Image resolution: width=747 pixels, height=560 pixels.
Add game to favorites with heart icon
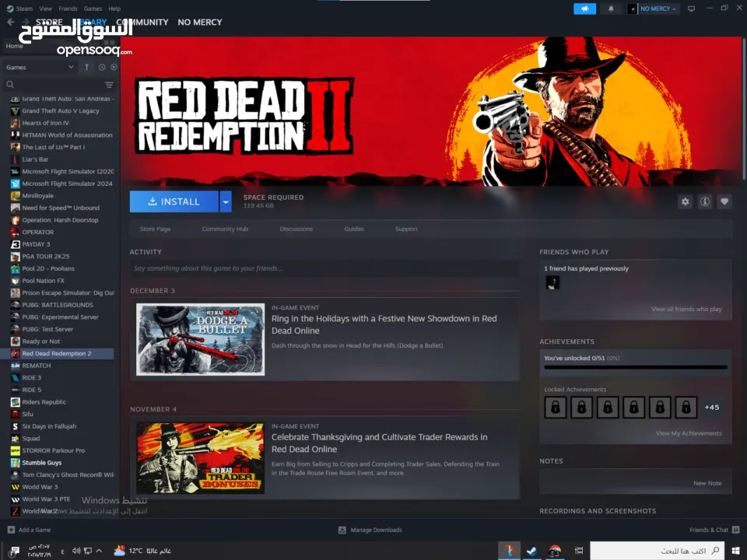[x=724, y=201]
